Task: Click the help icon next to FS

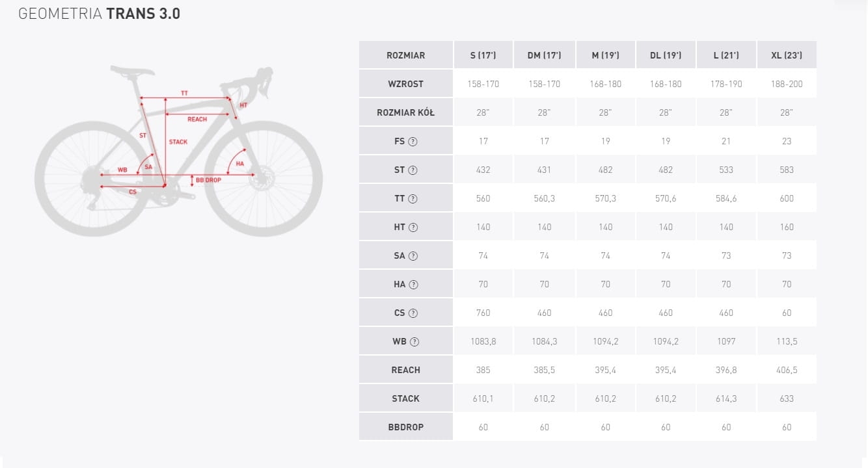Action: pyautogui.click(x=413, y=141)
